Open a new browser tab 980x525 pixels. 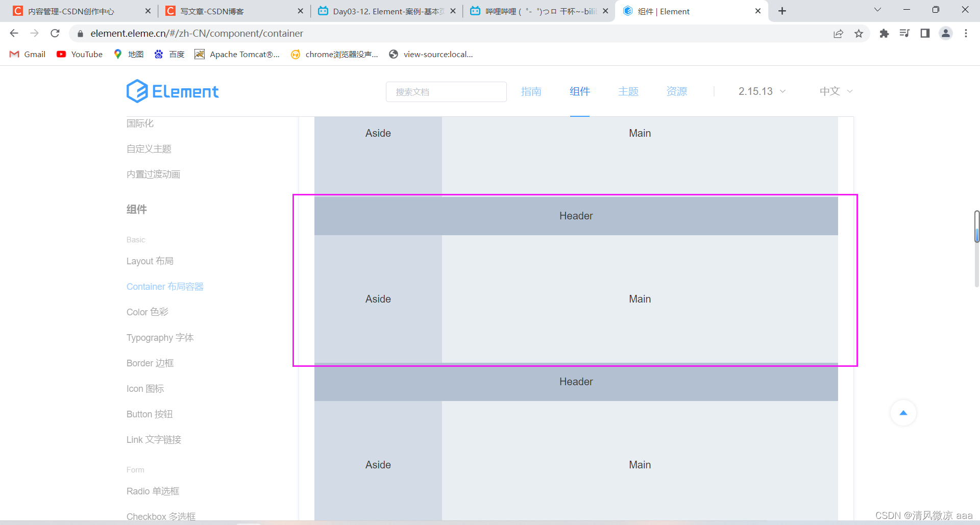pos(782,11)
